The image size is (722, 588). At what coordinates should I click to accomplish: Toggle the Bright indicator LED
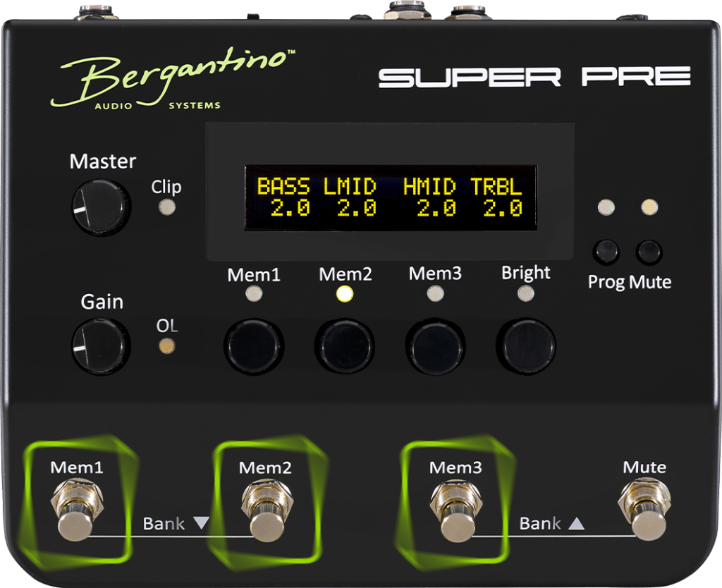point(524,293)
